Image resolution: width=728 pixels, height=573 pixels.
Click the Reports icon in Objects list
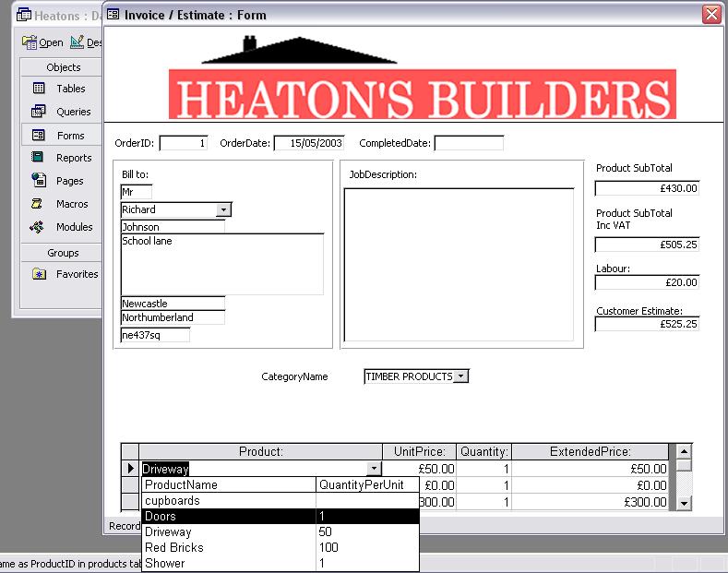37,157
